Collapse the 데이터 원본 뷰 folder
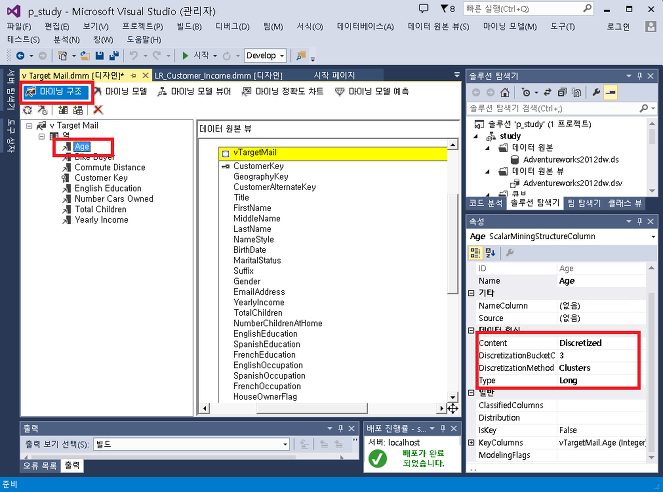 coord(487,172)
